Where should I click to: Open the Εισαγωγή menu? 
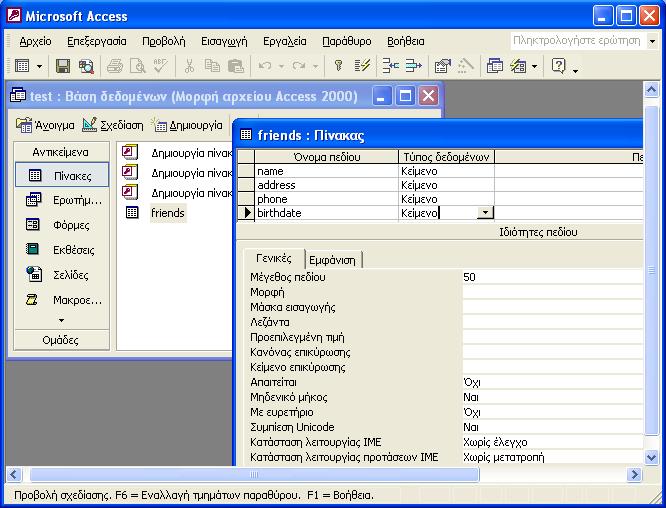(x=224, y=41)
